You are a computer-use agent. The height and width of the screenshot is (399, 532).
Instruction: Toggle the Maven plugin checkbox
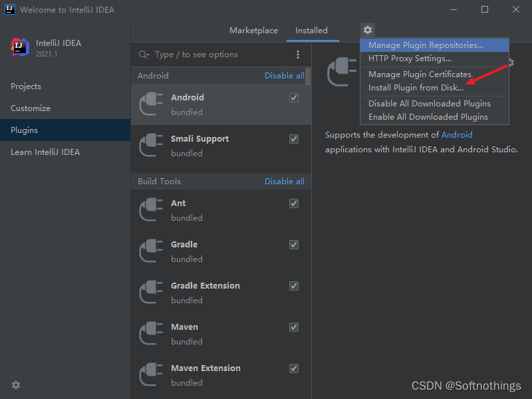pyautogui.click(x=294, y=327)
